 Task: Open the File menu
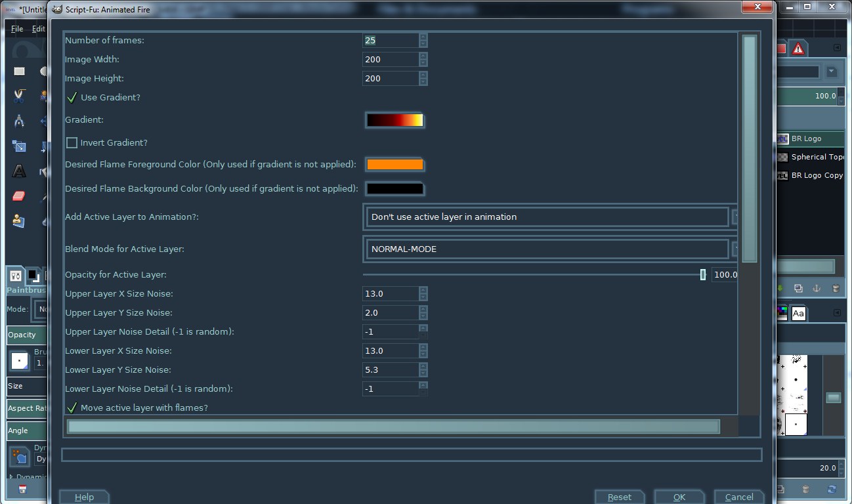(x=17, y=29)
